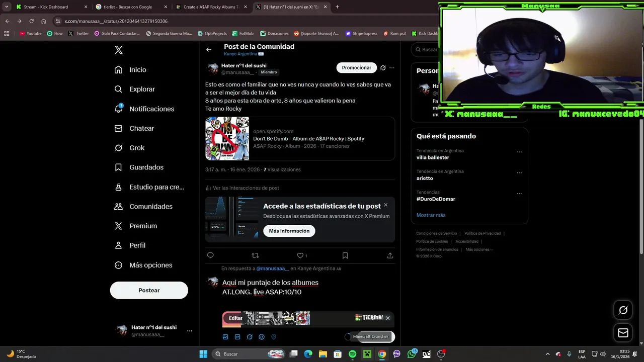Reload the page in Chrome
The image size is (644, 362).
(x=31, y=21)
